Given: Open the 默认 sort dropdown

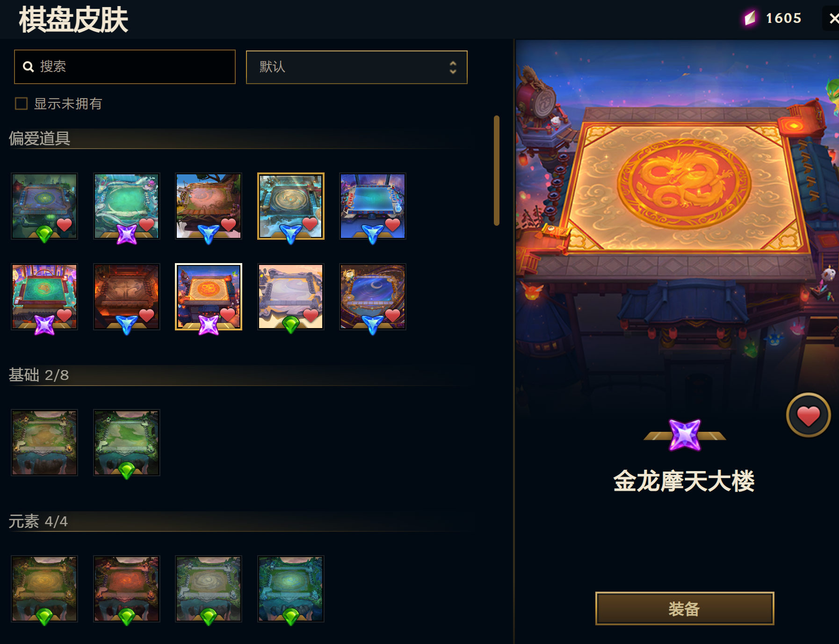Looking at the screenshot, I should point(356,67).
